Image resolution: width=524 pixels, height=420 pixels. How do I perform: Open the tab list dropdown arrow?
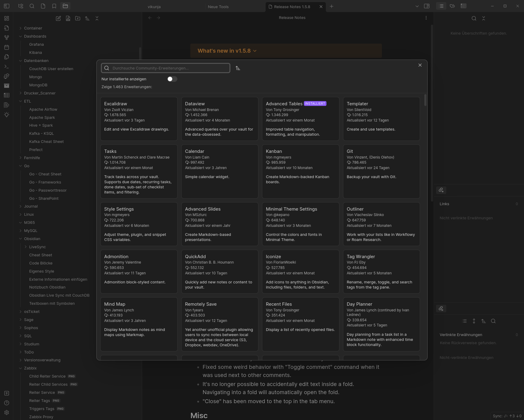click(417, 6)
